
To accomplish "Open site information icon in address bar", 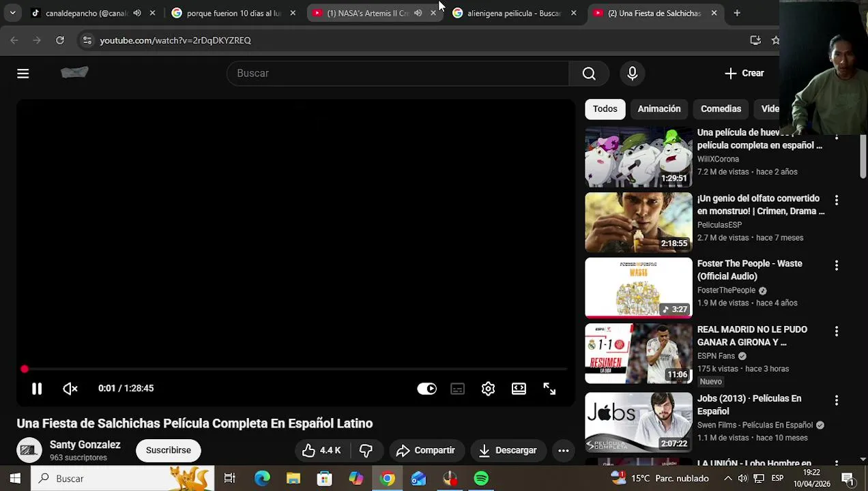I will 87,40.
